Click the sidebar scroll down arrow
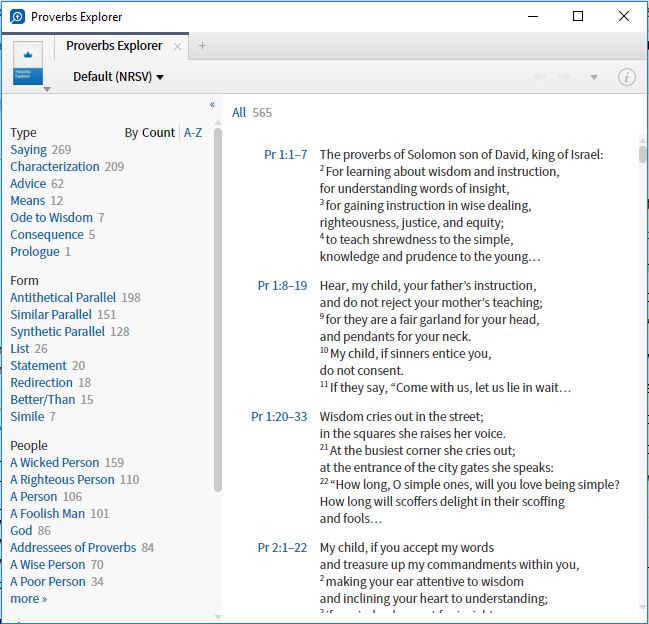The height and width of the screenshot is (624, 649). 218,617
